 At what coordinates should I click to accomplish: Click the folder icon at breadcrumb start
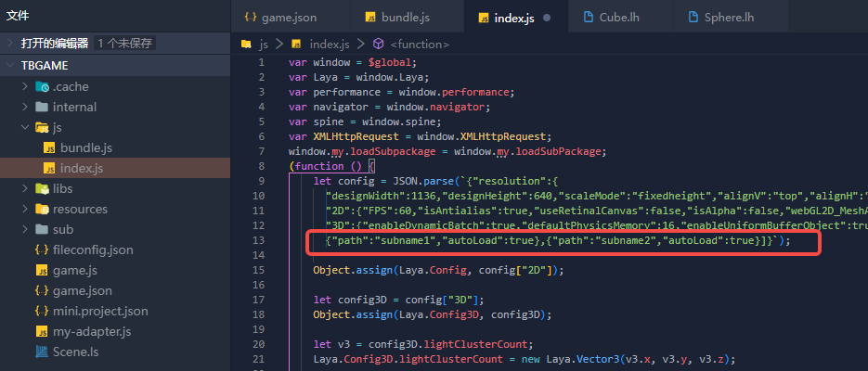coord(246,44)
